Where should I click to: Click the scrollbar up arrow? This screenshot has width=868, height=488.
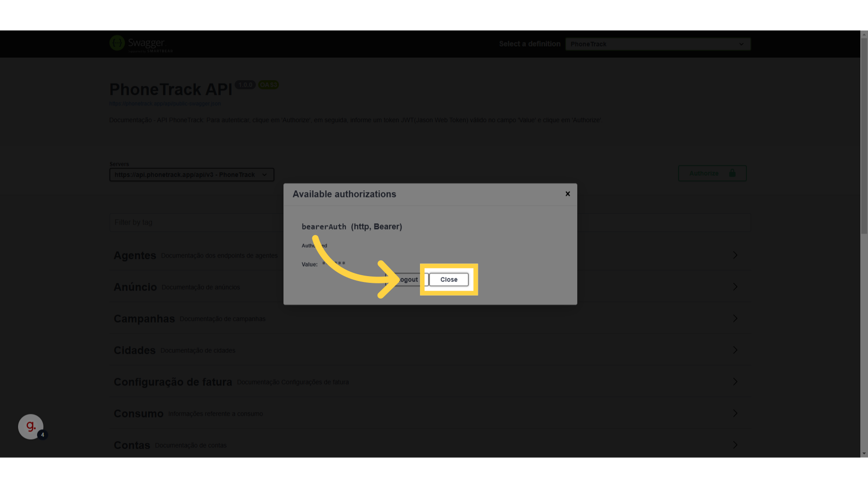[864, 34]
